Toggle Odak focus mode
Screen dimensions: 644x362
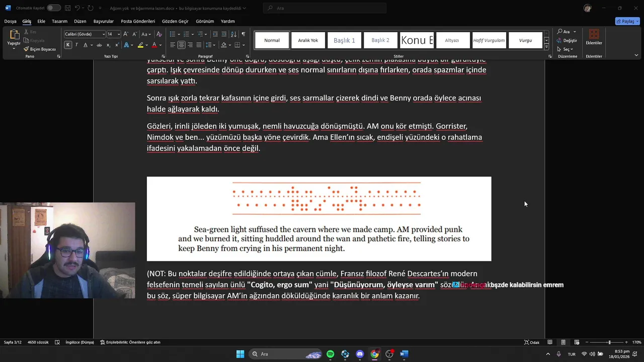pyautogui.click(x=532, y=342)
